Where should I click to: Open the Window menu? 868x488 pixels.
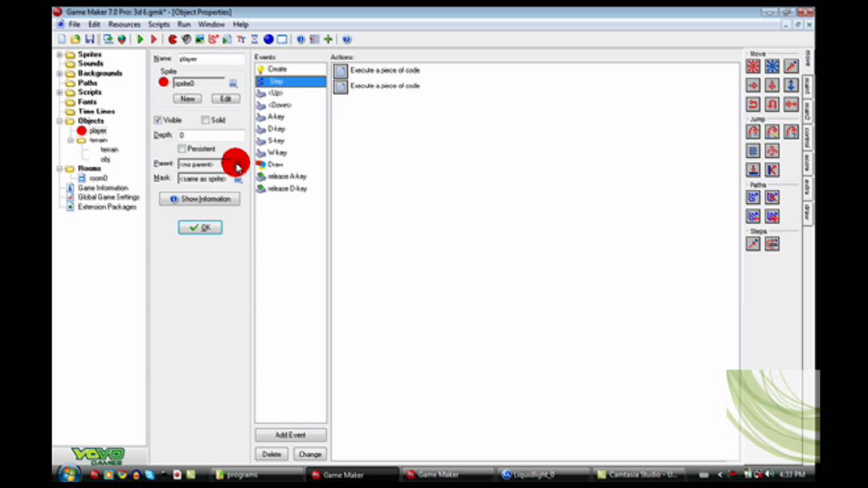pos(211,24)
